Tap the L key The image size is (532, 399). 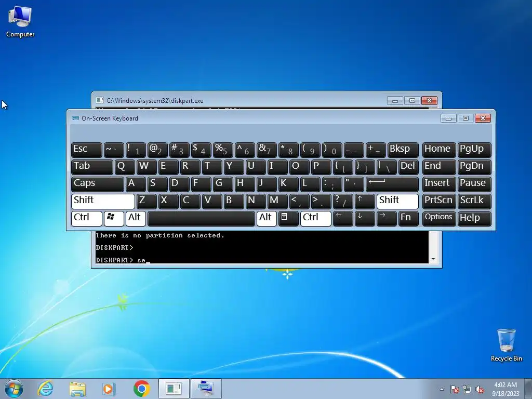(x=310, y=184)
